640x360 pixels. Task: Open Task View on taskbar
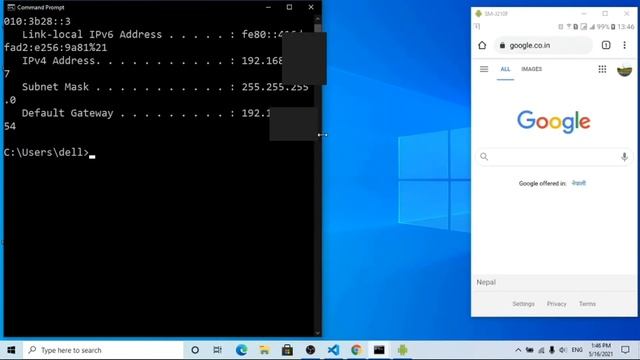point(218,350)
